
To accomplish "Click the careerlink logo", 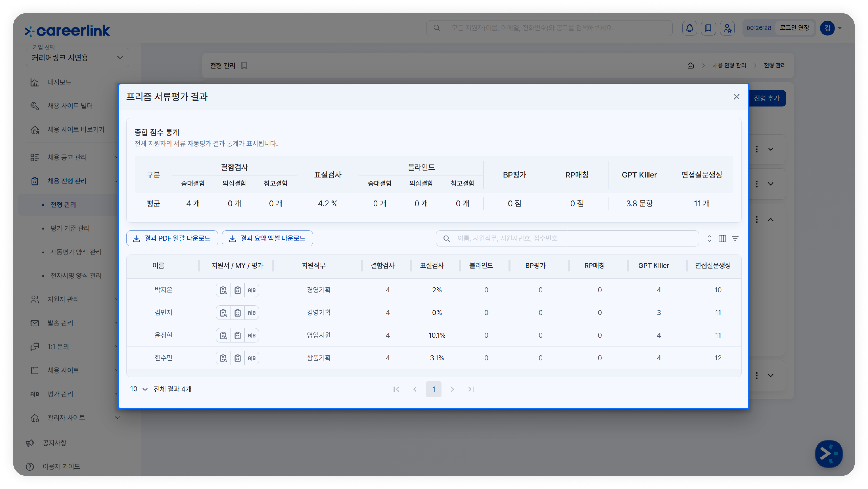I will point(67,31).
